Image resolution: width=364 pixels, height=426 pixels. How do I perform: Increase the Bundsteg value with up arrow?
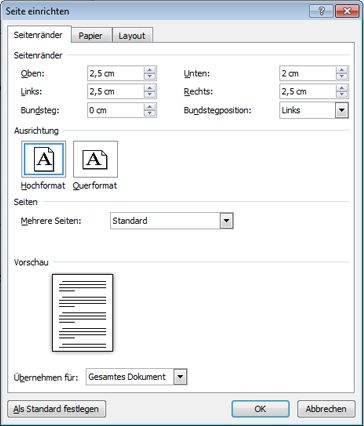(x=150, y=107)
